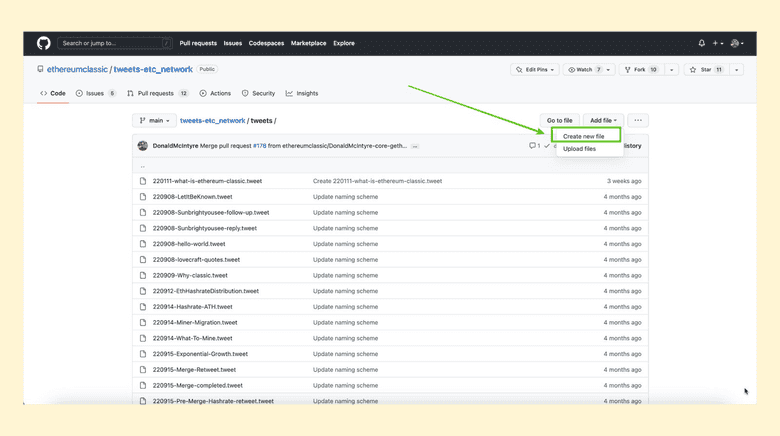Screen dimensions: 780x436
Task: Go to Marketplace in top navigation
Action: click(309, 43)
